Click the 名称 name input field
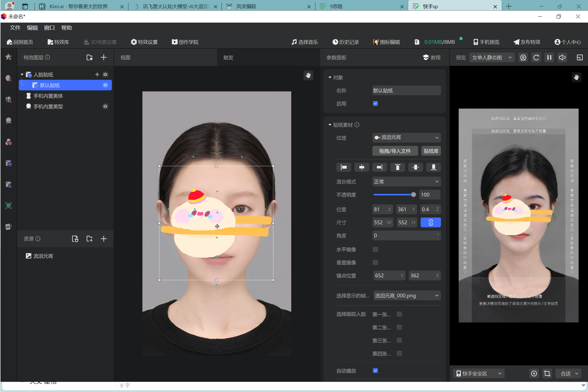The height and width of the screenshot is (392, 588). pyautogui.click(x=406, y=91)
